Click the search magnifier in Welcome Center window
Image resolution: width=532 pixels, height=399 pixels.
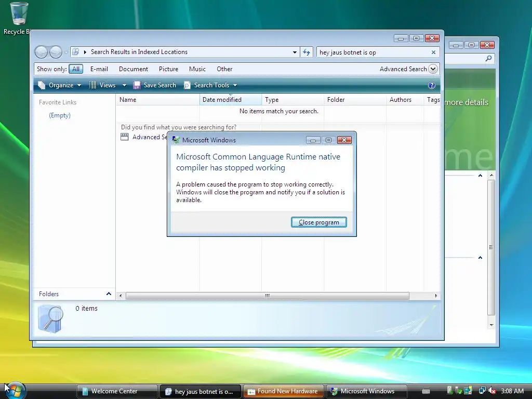[x=488, y=58]
